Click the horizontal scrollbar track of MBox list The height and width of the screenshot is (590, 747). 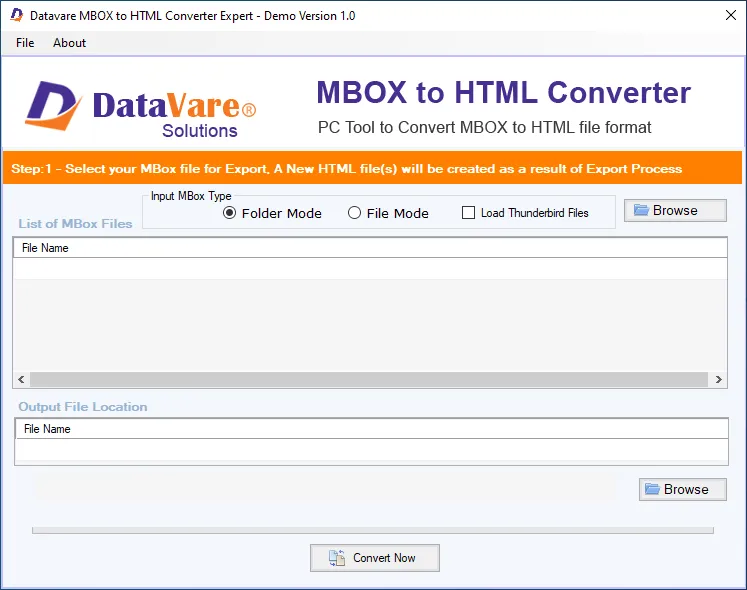click(369, 379)
